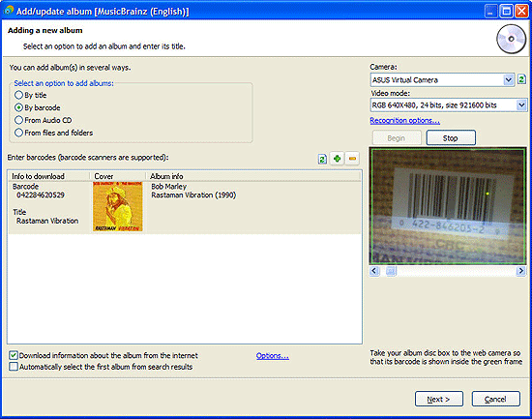Image resolution: width=532 pixels, height=419 pixels.
Task: Minimize the Add/update album window
Action: [x=490, y=12]
